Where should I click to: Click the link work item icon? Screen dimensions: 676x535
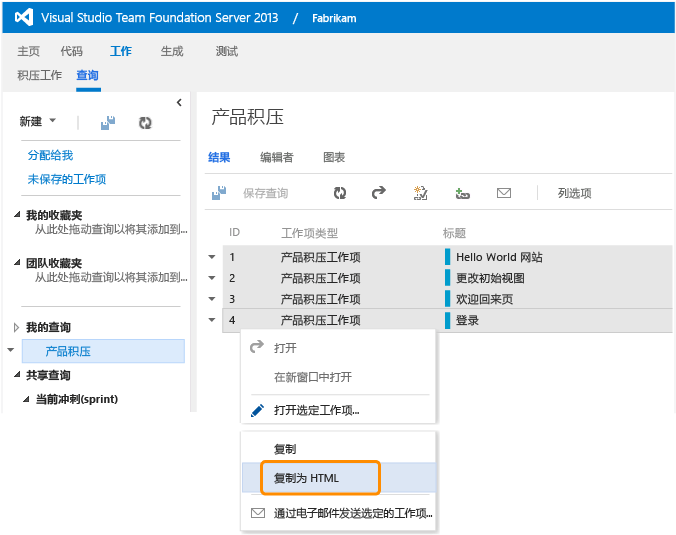[462, 194]
